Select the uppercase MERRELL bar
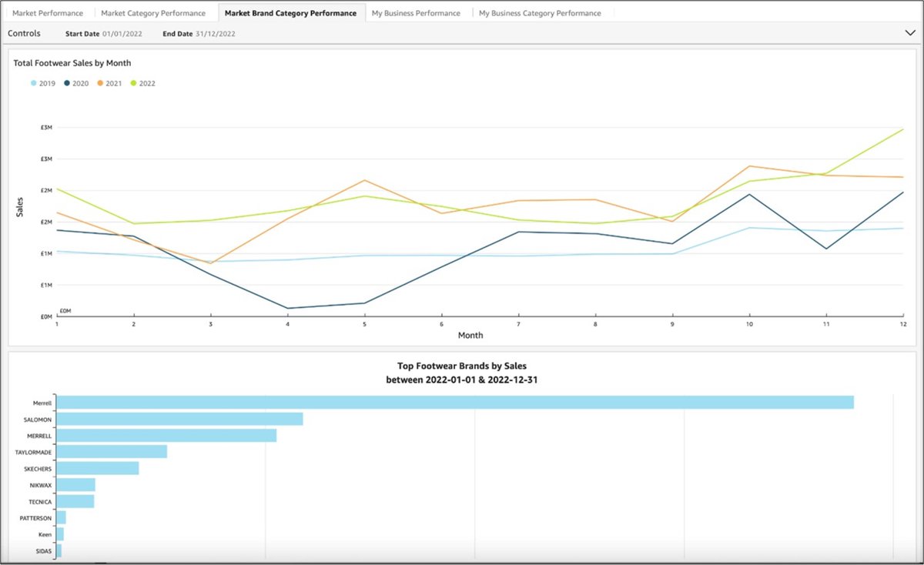This screenshot has width=924, height=565. [167, 436]
